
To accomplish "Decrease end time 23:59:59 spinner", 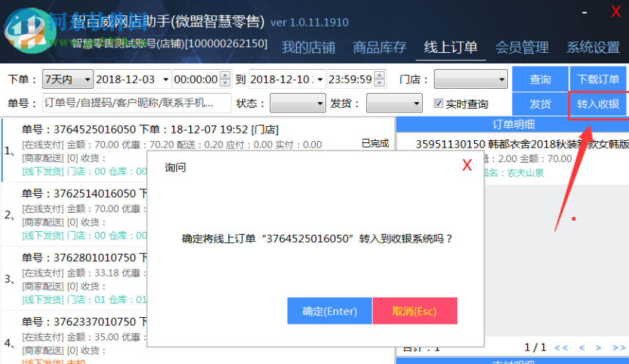I will tap(379, 84).
